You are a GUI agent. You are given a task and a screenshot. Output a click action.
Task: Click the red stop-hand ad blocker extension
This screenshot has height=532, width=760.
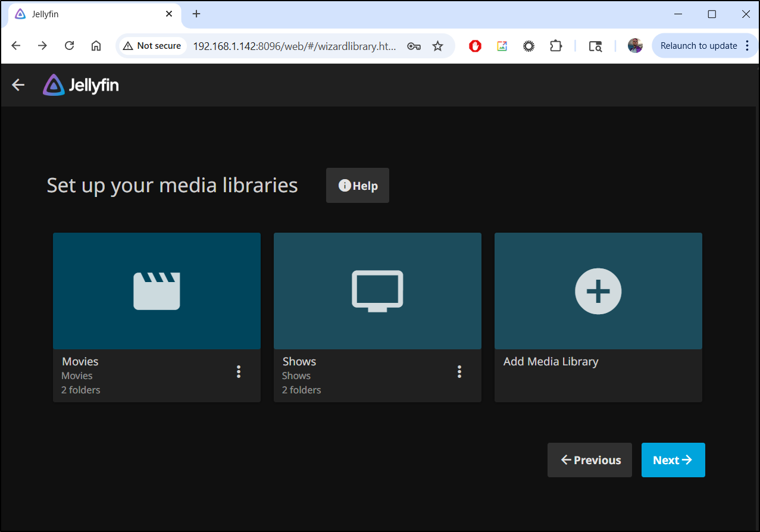click(475, 46)
